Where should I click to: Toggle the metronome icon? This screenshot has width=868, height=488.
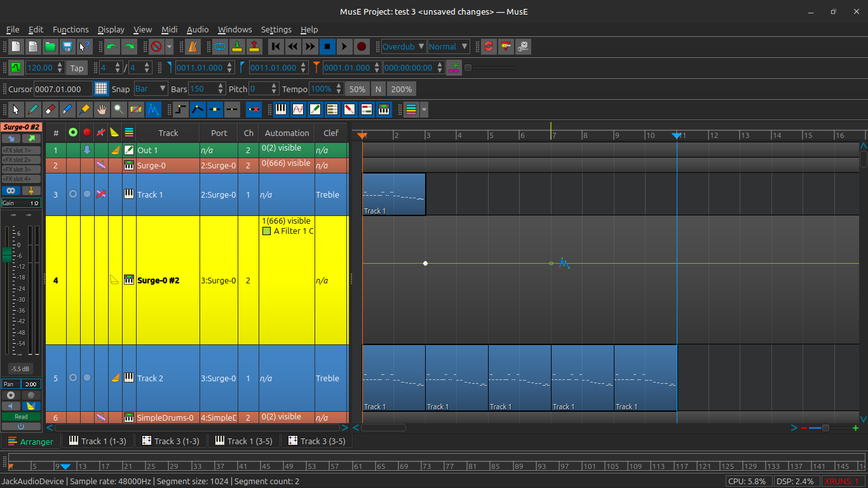tap(193, 46)
